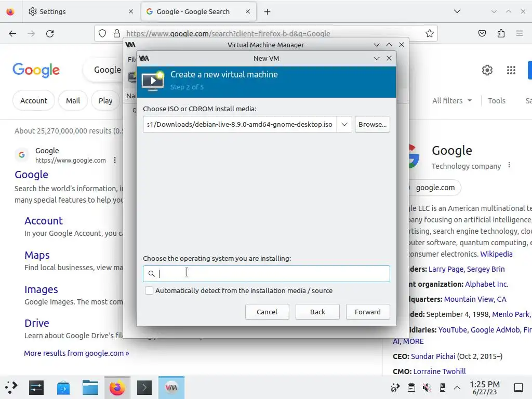Enable automatic OS detection checkbox
Screen dimensions: 532x399
point(149,291)
